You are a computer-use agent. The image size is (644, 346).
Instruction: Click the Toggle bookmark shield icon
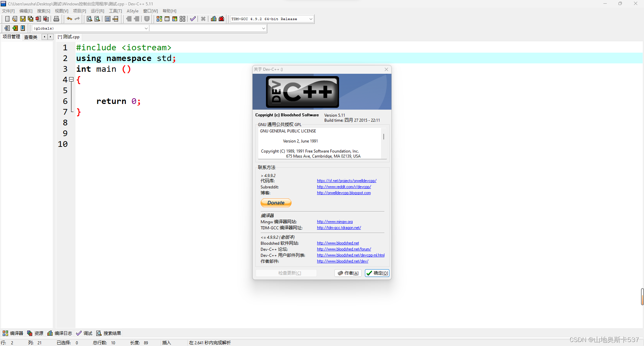(x=147, y=19)
